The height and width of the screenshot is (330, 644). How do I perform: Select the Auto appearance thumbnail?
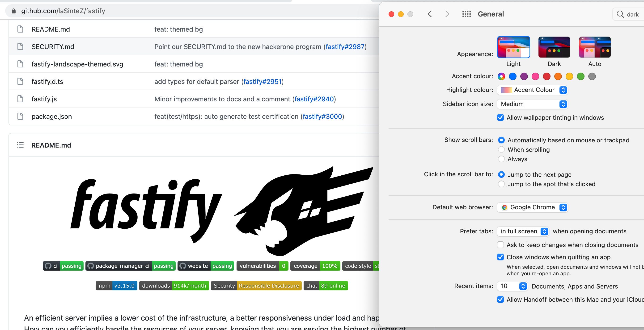(594, 47)
